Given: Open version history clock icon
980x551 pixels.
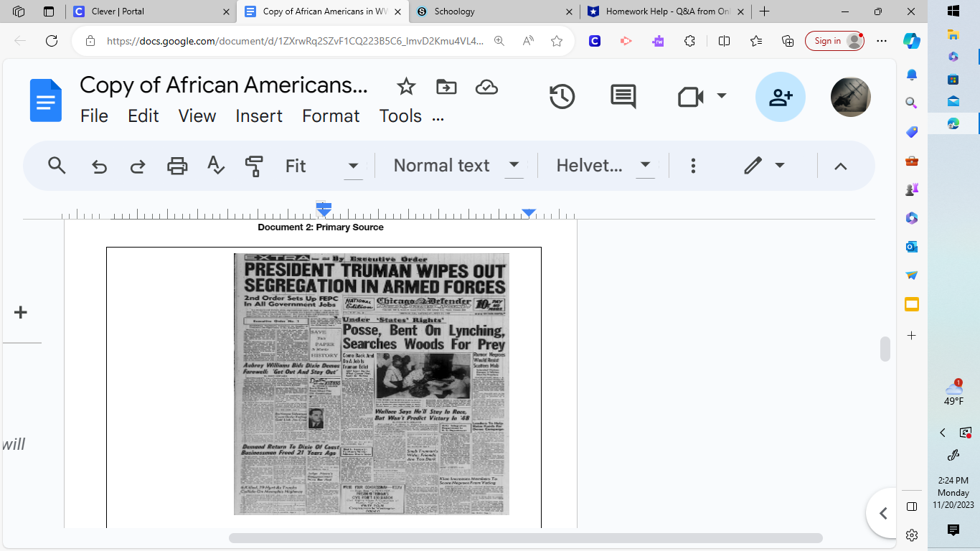Looking at the screenshot, I should pos(562,96).
